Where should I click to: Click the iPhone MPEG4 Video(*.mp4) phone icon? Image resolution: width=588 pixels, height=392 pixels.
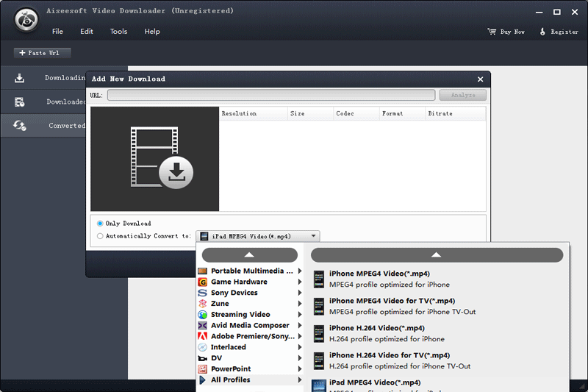point(319,279)
